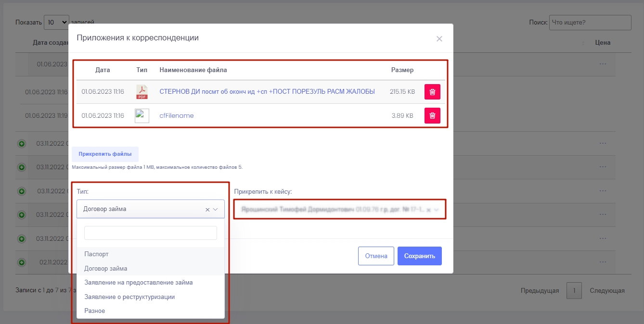Clear the selected Договор займа type
This screenshot has height=324, width=644.
tap(207, 210)
